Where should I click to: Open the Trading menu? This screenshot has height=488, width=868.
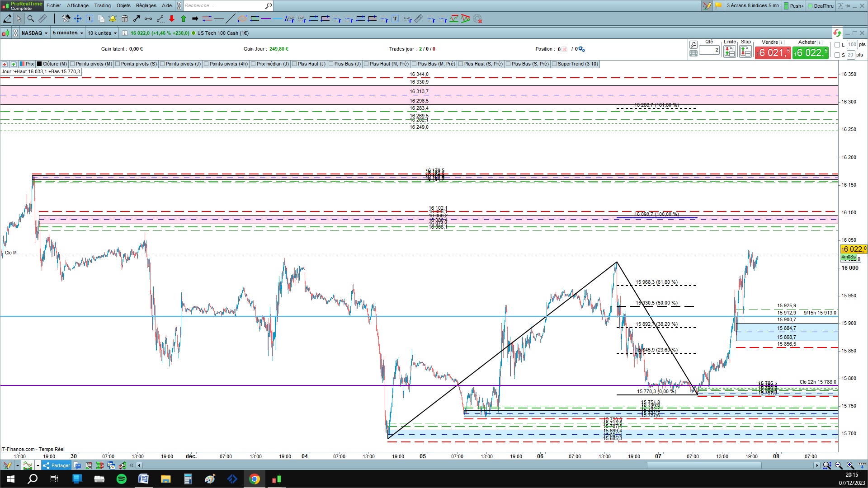point(102,5)
